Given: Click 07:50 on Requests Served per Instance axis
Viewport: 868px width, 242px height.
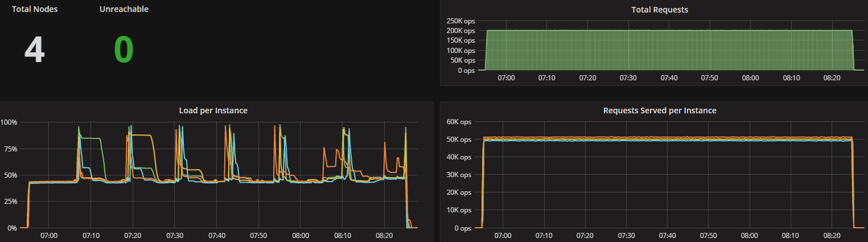Looking at the screenshot, I should click(709, 235).
